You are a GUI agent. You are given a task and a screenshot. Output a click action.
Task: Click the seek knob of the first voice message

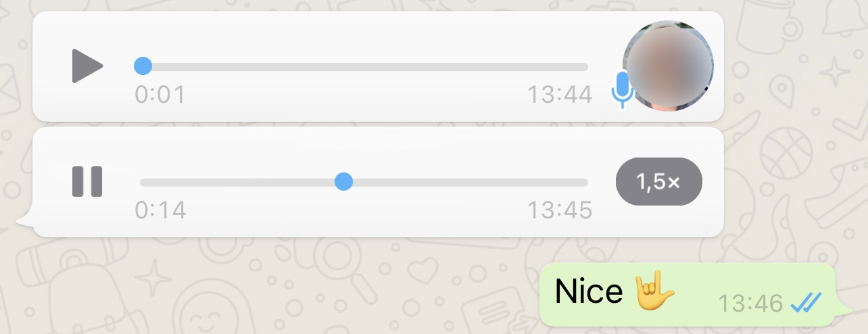point(143,66)
